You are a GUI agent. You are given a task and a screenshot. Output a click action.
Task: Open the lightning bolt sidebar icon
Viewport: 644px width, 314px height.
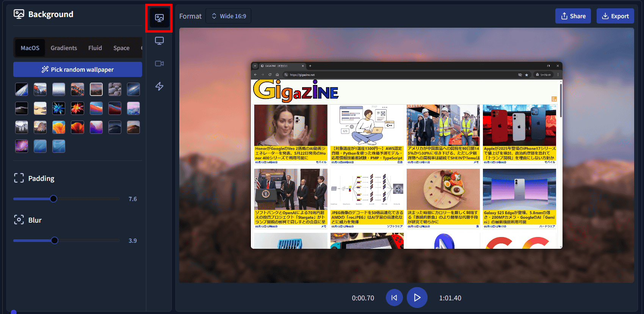159,86
